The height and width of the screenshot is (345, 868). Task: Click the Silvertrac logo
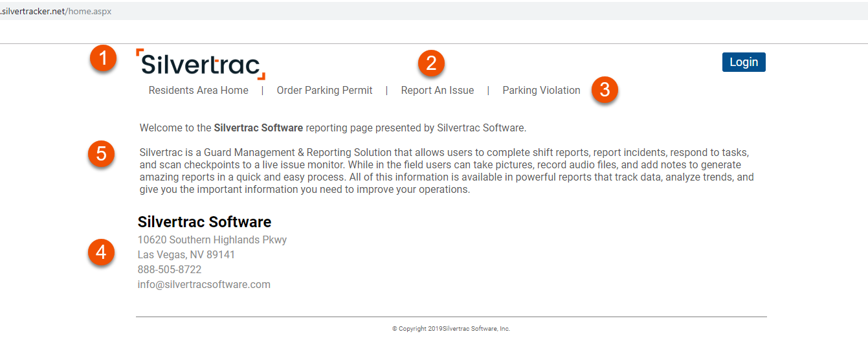click(201, 63)
